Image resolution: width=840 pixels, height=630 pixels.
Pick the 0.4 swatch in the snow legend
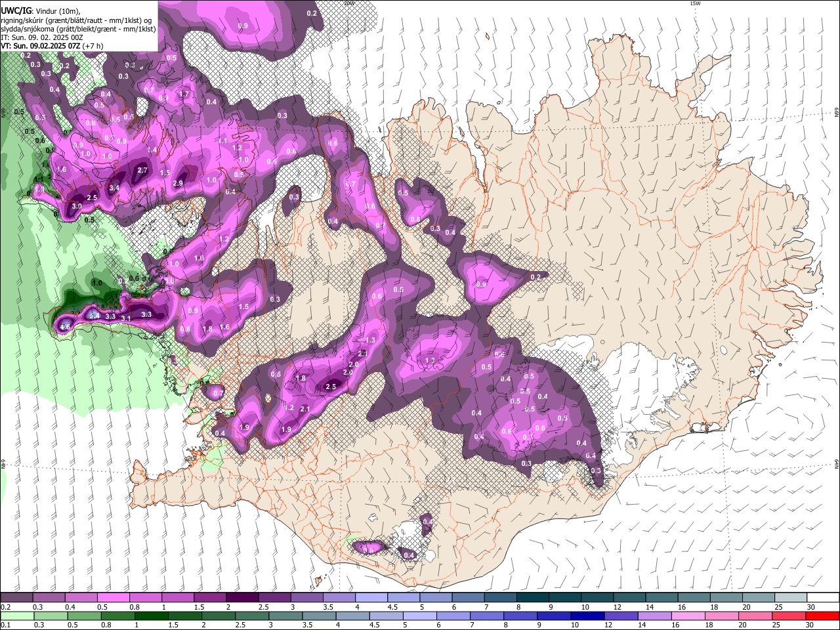click(81, 598)
